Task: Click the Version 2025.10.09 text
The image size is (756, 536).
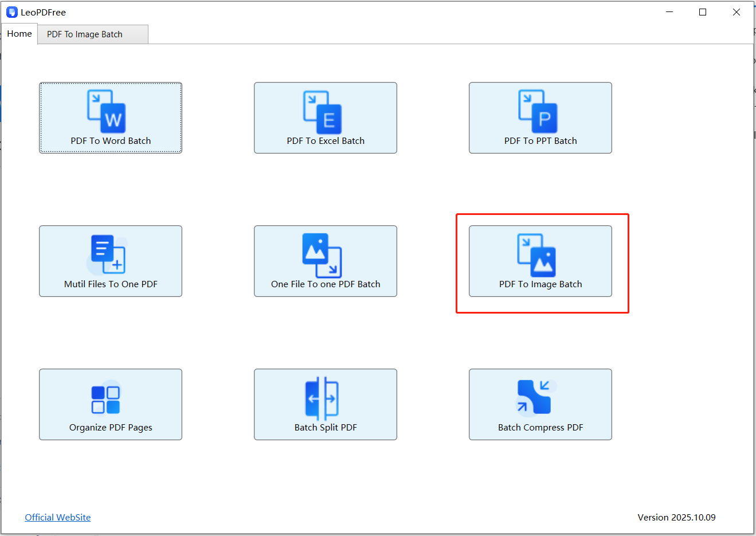Action: click(676, 517)
